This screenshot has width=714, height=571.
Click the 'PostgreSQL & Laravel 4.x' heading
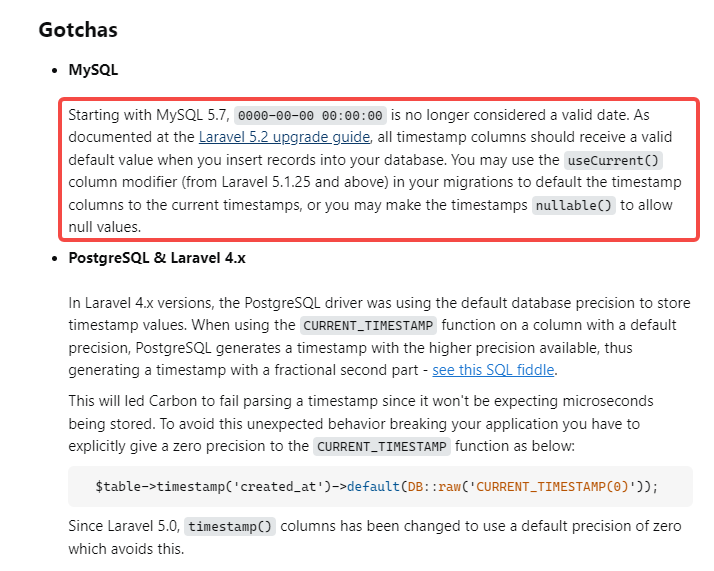click(x=157, y=257)
